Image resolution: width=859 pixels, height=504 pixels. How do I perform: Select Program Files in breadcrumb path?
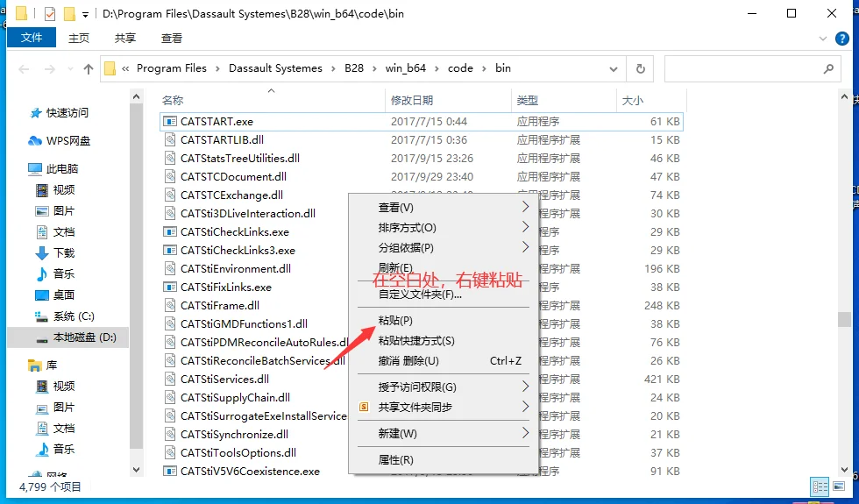pyautogui.click(x=172, y=68)
